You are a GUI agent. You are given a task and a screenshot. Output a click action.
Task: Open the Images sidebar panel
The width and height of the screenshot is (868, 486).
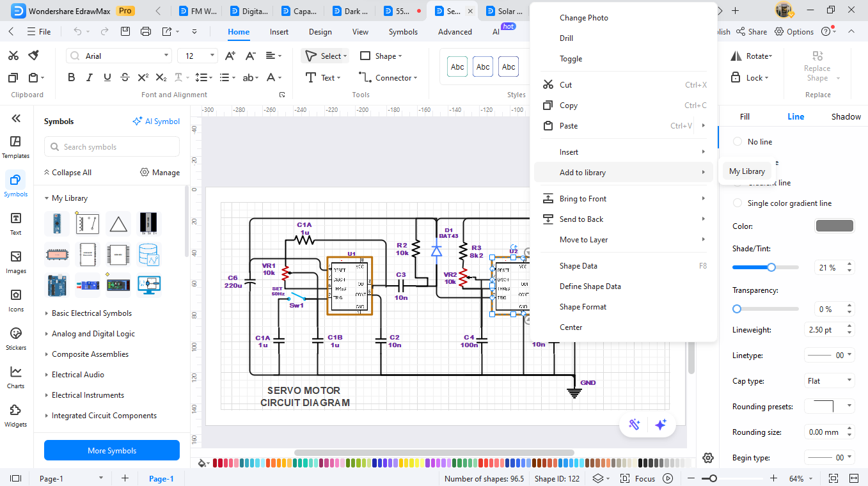point(16,262)
